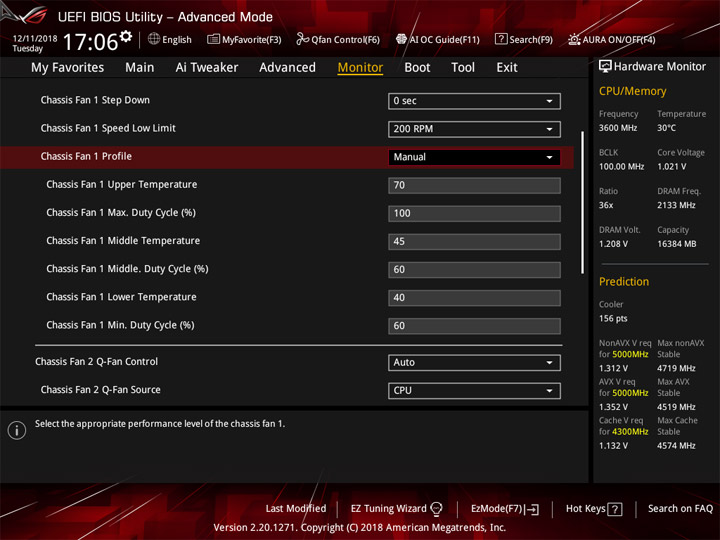Click the 12/11/2018 Tuesday date
The width and height of the screenshot is (720, 540).
tap(34, 43)
